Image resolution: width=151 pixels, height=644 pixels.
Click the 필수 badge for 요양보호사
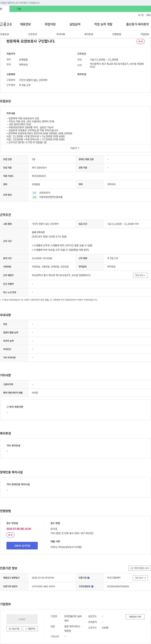pyautogui.click(x=34, y=193)
